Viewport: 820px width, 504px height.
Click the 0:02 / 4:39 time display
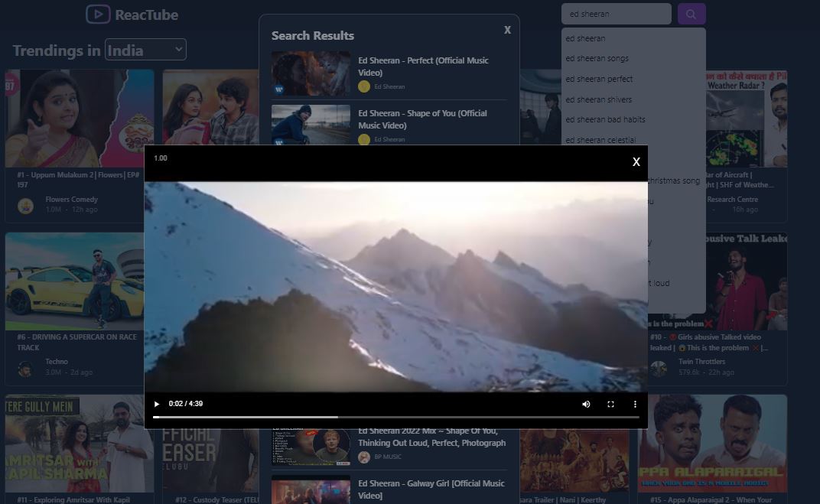pyautogui.click(x=186, y=404)
